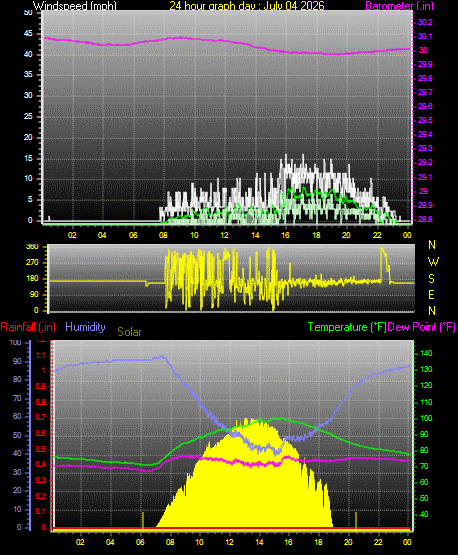Click the 0.5 rainfall scale value
The height and width of the screenshot is (555, 458).
click(41, 449)
